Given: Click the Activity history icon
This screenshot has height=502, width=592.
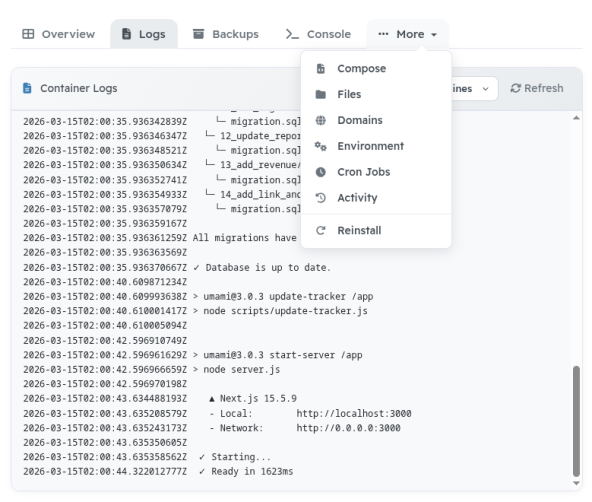Looking at the screenshot, I should point(321,198).
